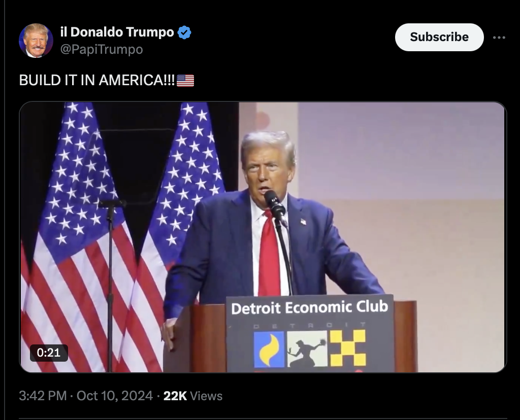Open the account's profile avatar picture

(36, 41)
